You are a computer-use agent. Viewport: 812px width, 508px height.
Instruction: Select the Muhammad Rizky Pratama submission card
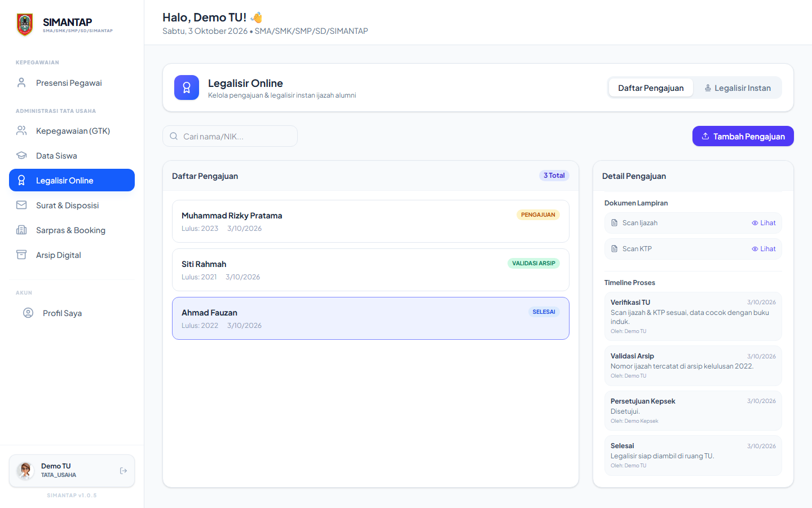click(370, 221)
